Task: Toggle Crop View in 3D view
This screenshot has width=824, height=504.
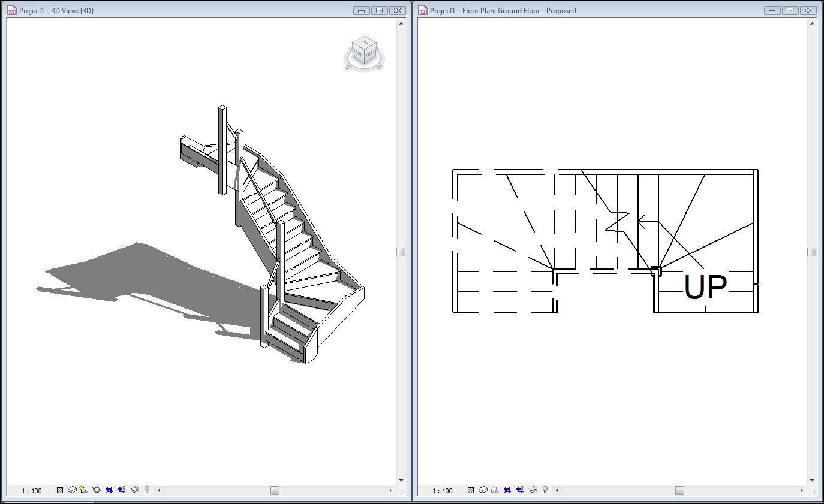Action: pos(109,490)
